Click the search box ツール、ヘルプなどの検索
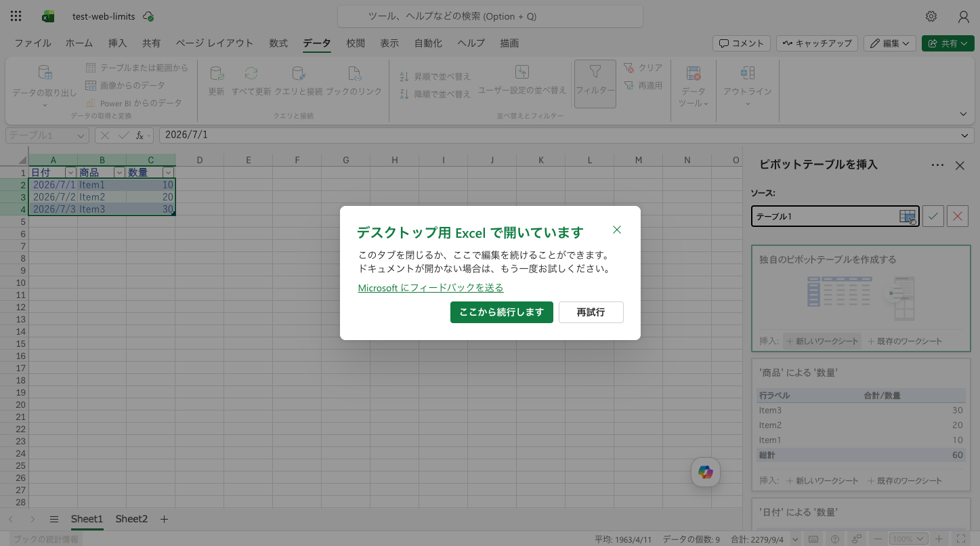This screenshot has height=546, width=980. pyautogui.click(x=490, y=16)
